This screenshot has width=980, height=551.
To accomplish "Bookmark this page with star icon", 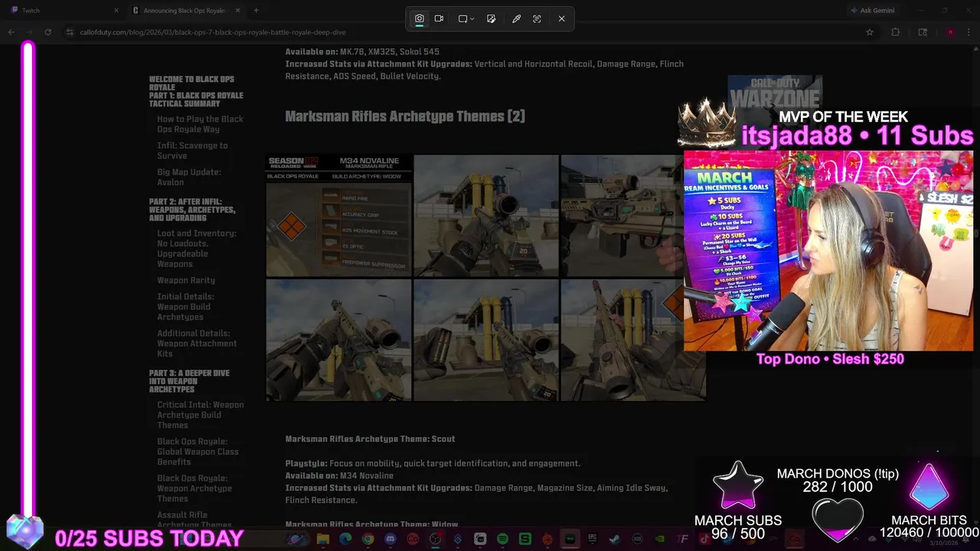I will (870, 32).
